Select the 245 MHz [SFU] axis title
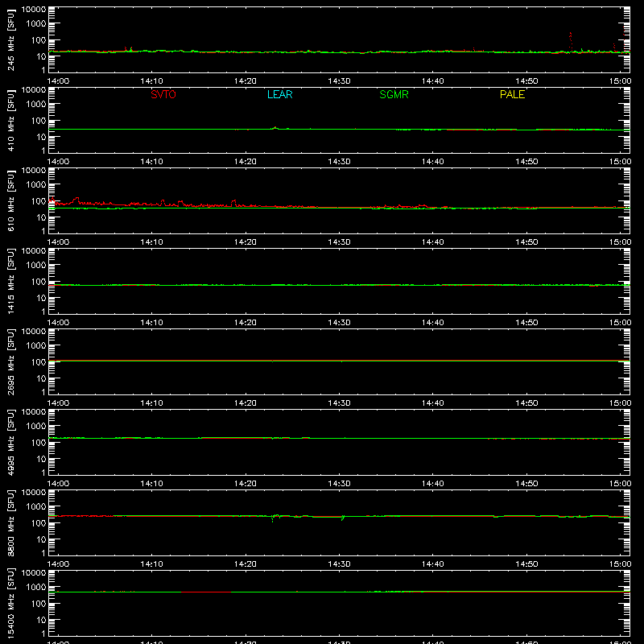Image resolution: width=644 pixels, height=644 pixels. tap(11, 39)
